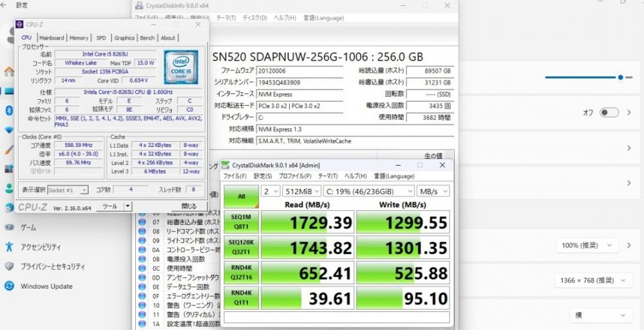The width and height of the screenshot is (644, 330).
Task: Run the RND4K Q1T1 test button
Action: [x=241, y=298]
